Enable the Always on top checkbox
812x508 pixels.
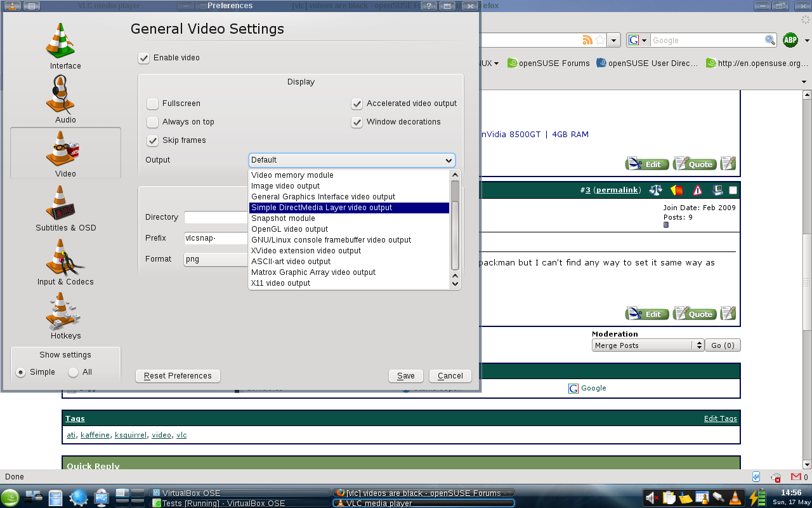pos(152,122)
